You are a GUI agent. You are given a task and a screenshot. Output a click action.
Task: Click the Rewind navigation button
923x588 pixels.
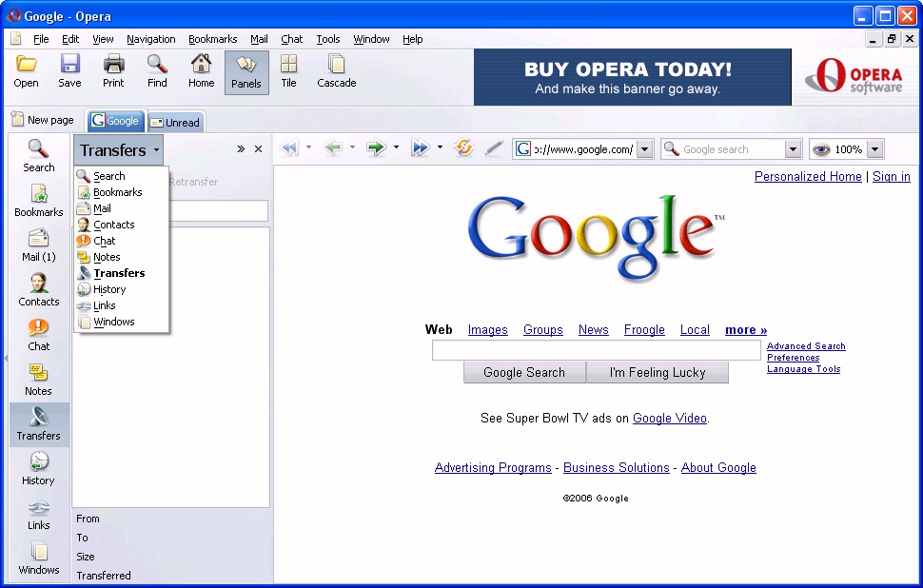(x=289, y=147)
